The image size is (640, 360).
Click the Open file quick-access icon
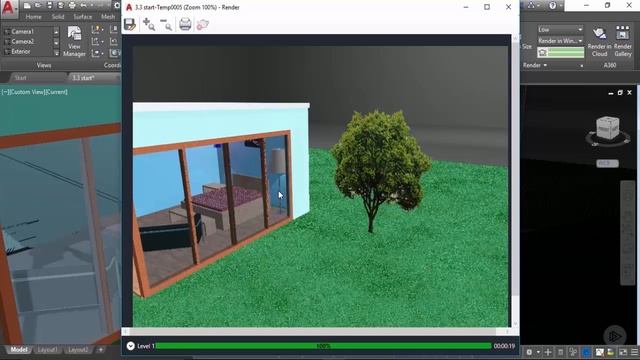pos(38,6)
